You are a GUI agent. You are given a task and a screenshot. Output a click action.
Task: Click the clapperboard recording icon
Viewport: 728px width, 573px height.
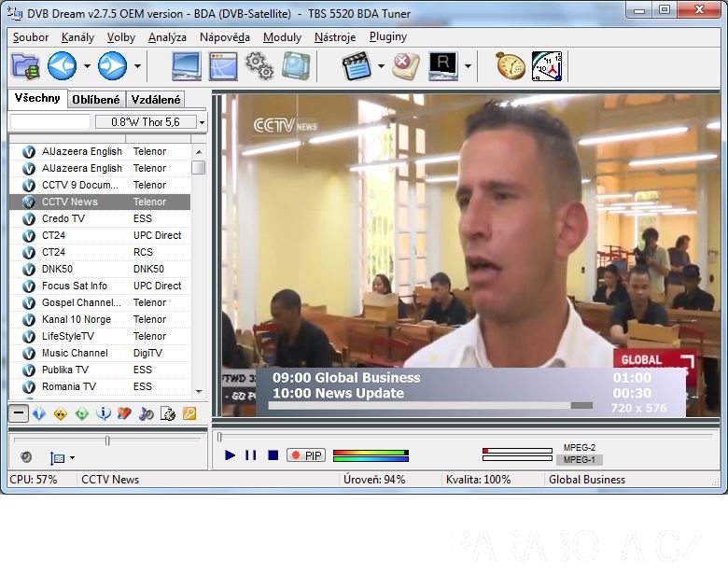click(357, 66)
